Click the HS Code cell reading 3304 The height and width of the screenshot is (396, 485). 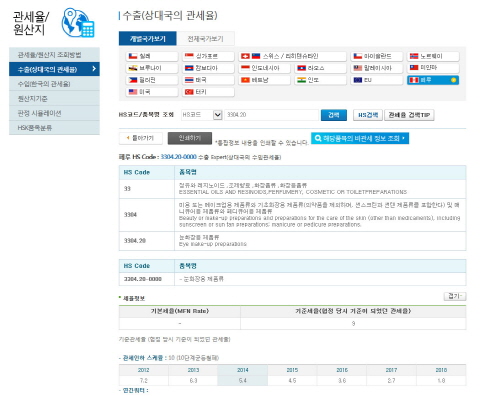point(147,215)
